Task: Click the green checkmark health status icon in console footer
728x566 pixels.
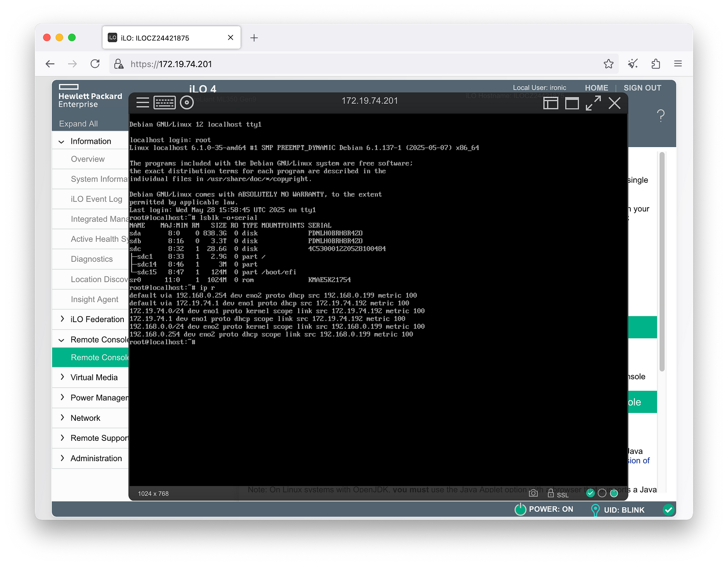Action: click(590, 493)
